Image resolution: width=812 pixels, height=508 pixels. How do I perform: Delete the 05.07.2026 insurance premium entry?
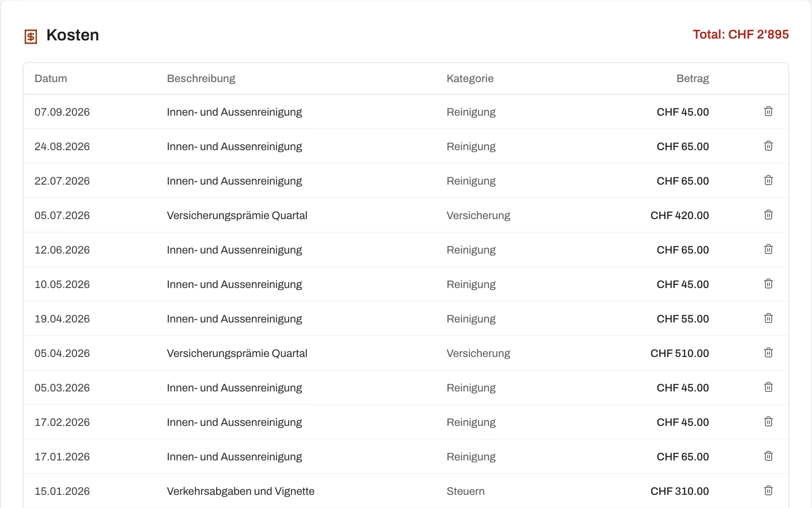click(x=768, y=215)
